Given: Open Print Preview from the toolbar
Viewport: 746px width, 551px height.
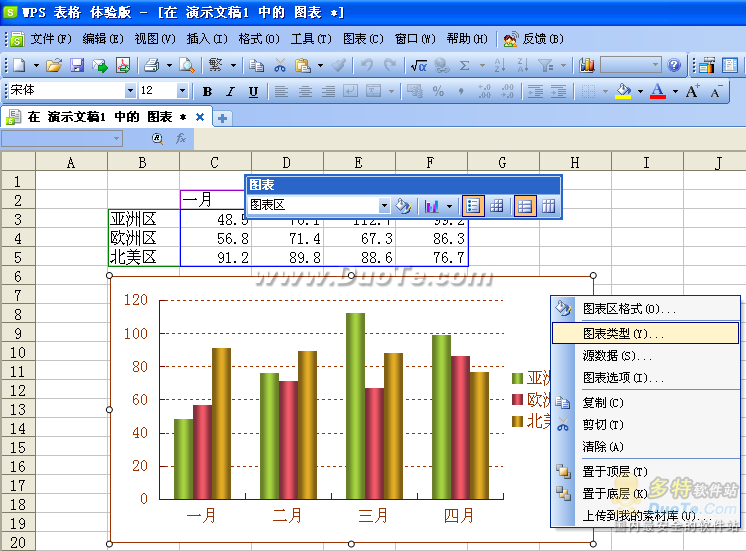Looking at the screenshot, I should [x=187, y=65].
